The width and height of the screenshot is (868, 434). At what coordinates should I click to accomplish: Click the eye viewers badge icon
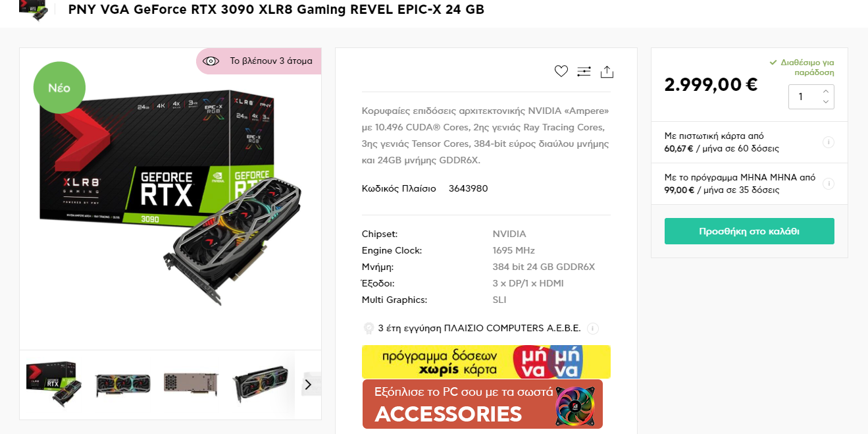pos(211,61)
